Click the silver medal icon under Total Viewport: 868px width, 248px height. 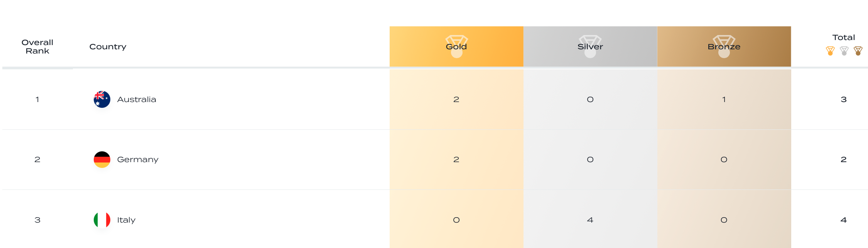[844, 51]
